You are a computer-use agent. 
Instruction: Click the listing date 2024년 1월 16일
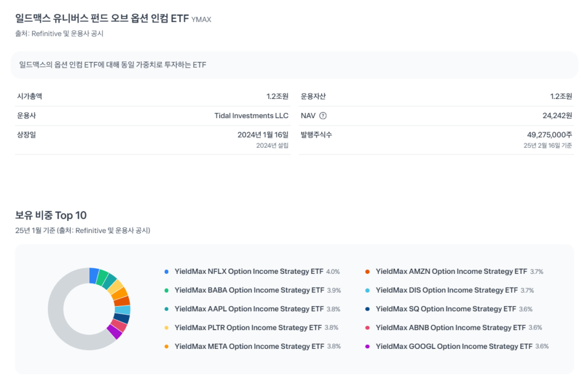pos(263,135)
